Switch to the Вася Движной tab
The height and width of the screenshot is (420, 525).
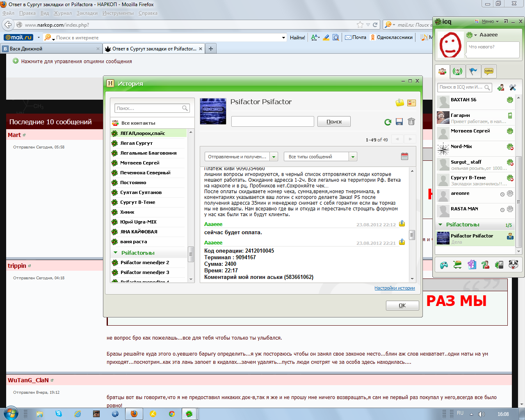click(51, 48)
